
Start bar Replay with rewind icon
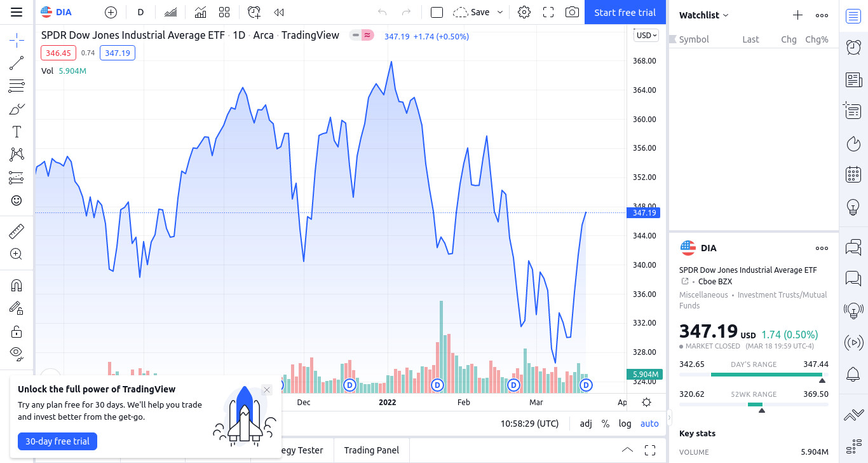point(278,12)
